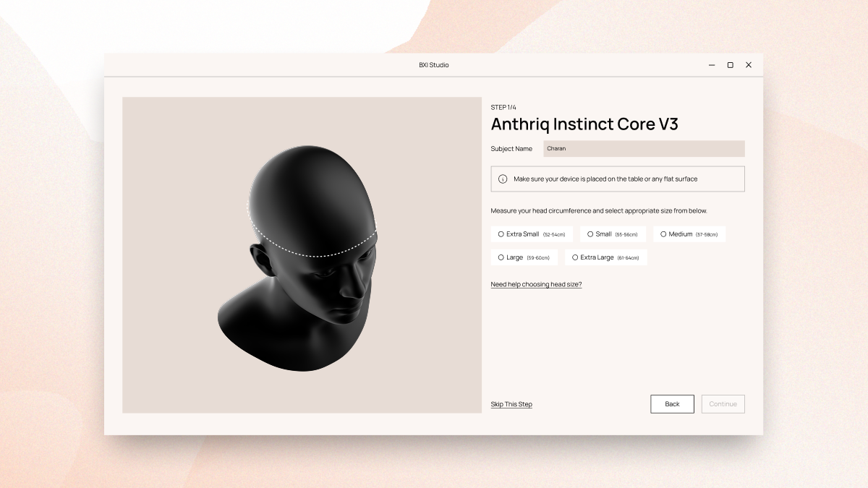Viewport: 868px width, 488px height.
Task: Select Medium (57-58cm) head size
Action: pyautogui.click(x=663, y=234)
